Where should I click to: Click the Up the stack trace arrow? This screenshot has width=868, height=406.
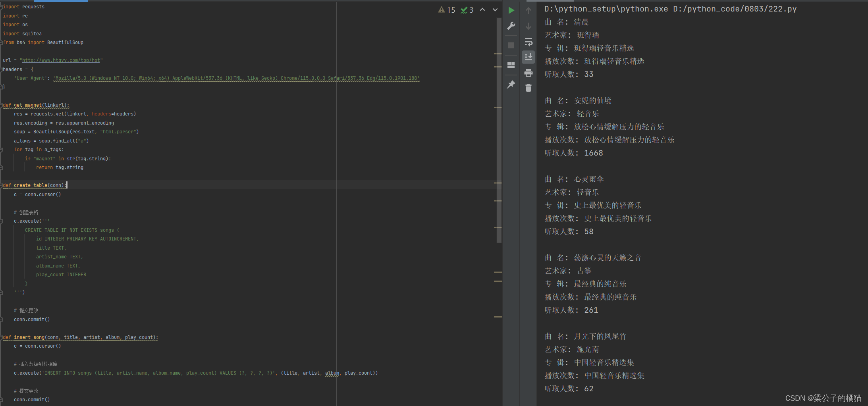click(529, 11)
